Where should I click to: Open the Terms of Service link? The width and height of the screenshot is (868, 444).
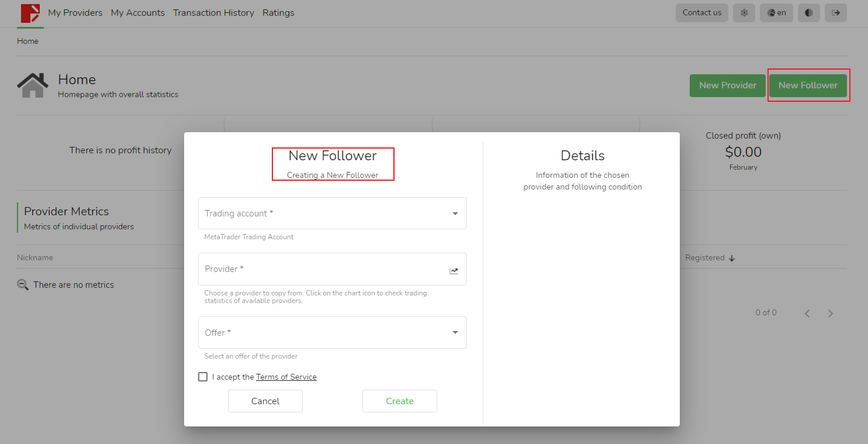286,377
